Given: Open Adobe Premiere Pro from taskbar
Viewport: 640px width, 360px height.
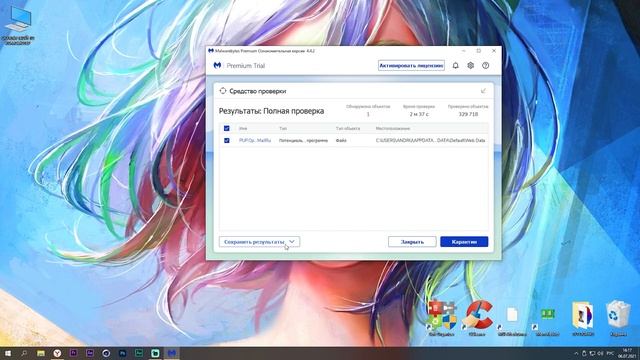Looking at the screenshot, I should [x=73, y=353].
